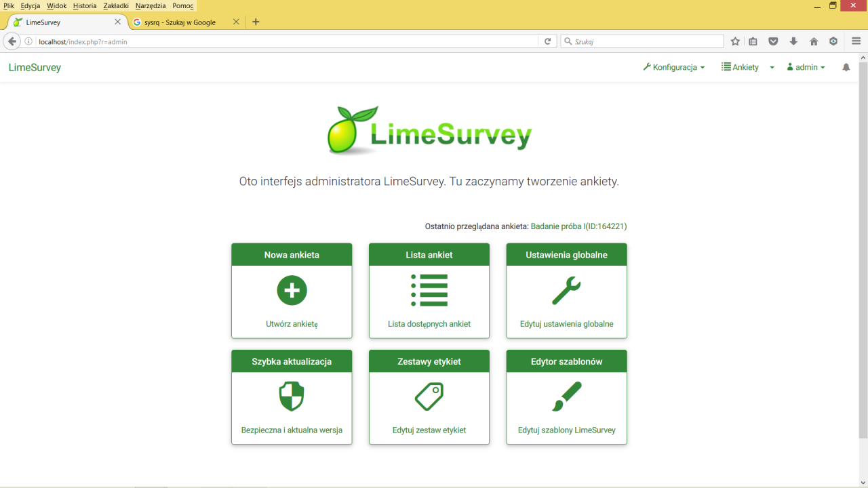The image size is (868, 488).
Task: Close the LimeSurvey tab
Action: point(117,22)
